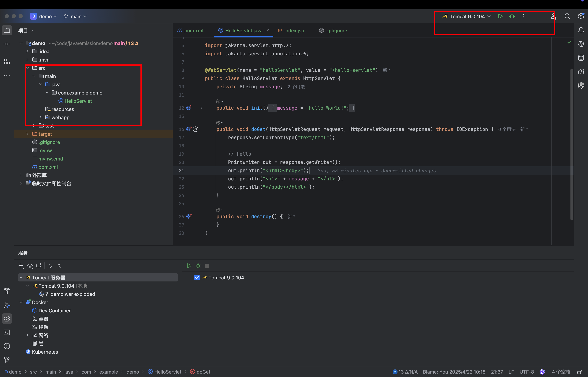Click the Search Everywhere magnifier icon
This screenshot has height=377, width=588.
[x=567, y=16]
